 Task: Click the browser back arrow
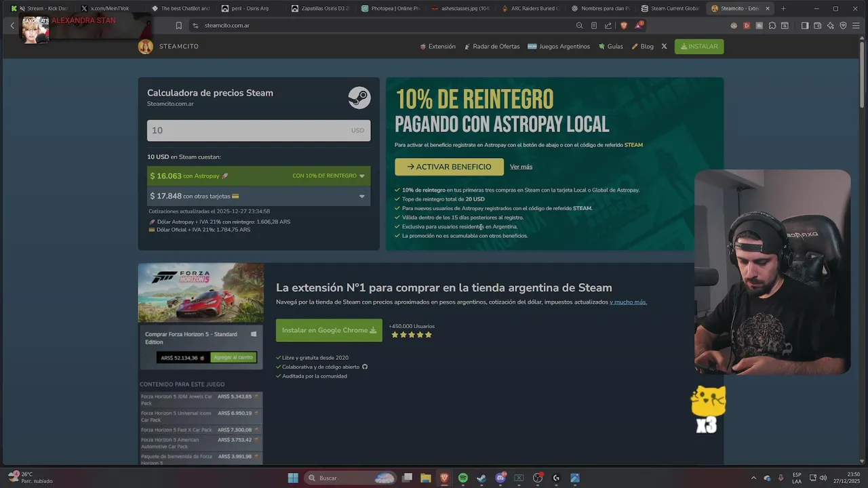click(x=12, y=26)
